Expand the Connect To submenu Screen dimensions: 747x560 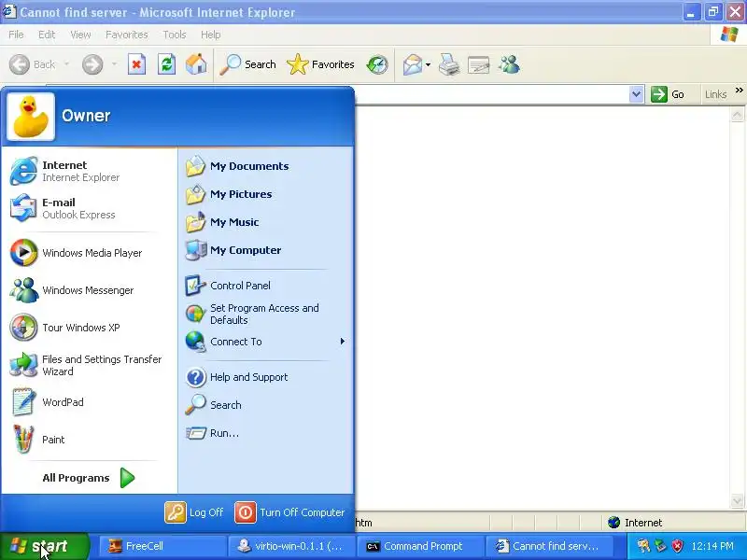[x=266, y=342]
